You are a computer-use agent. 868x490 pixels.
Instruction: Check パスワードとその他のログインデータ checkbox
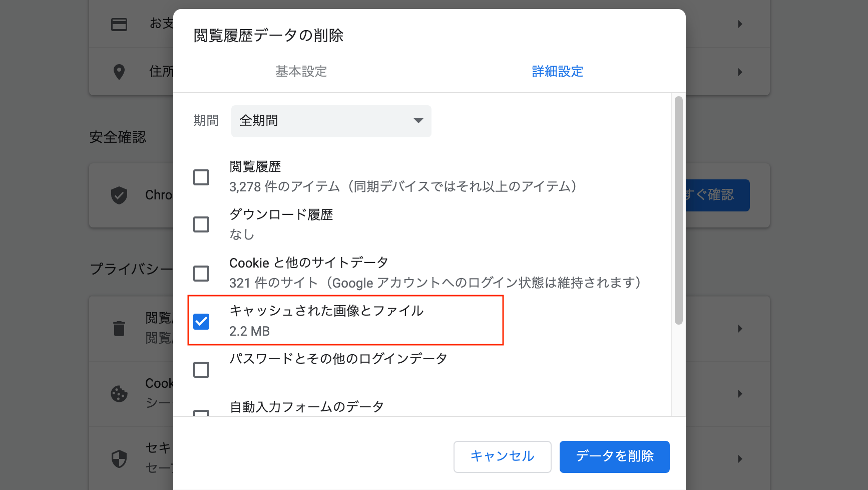(201, 370)
